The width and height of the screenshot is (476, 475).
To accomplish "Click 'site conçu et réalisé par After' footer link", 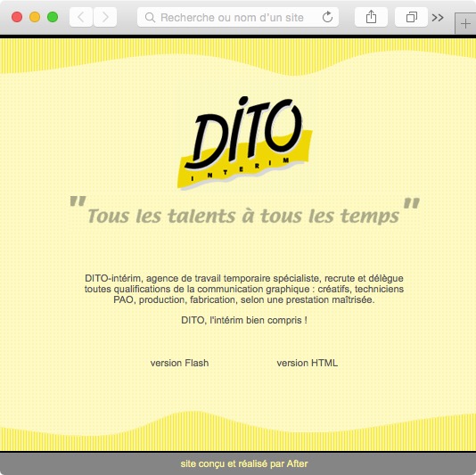I will (x=244, y=463).
